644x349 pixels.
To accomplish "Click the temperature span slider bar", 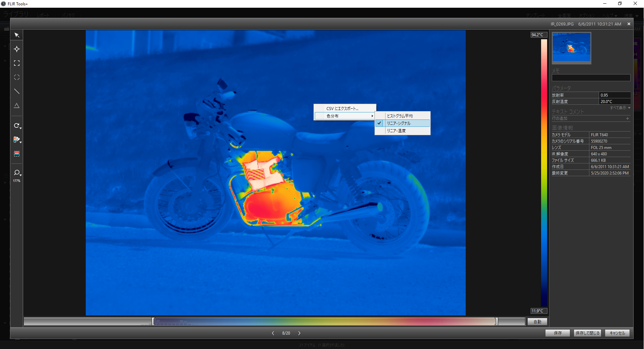I will click(x=325, y=321).
